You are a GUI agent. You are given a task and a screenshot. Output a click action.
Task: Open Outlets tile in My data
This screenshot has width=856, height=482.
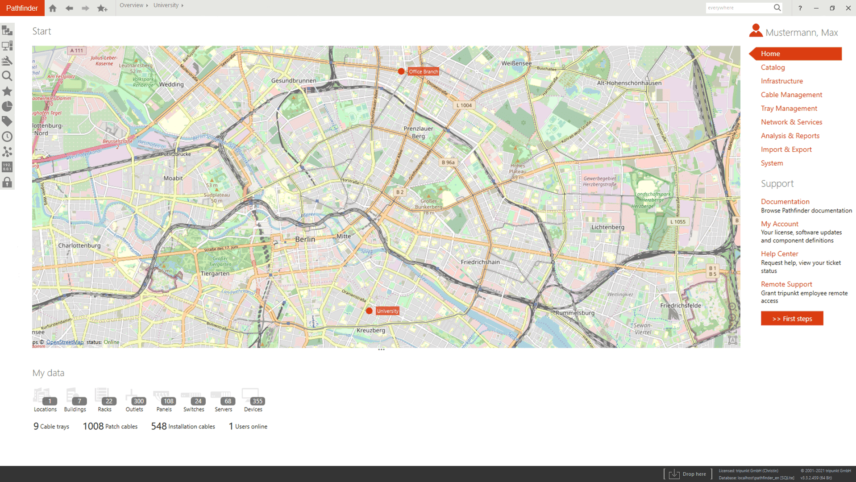coord(134,400)
